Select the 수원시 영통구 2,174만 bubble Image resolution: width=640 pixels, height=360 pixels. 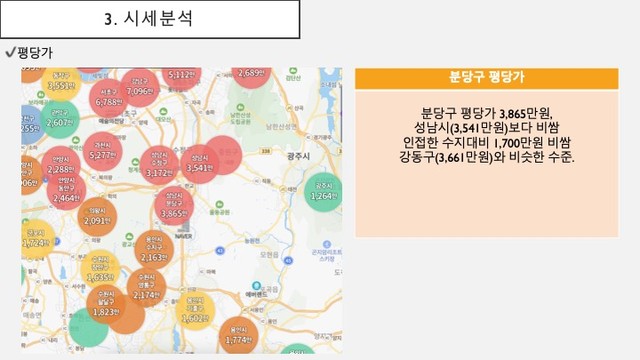click(147, 287)
